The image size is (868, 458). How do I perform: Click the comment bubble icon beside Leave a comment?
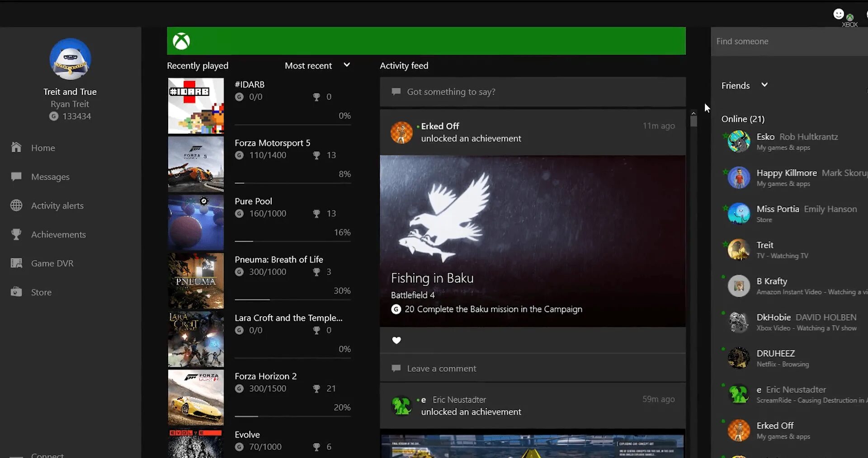[396, 368]
